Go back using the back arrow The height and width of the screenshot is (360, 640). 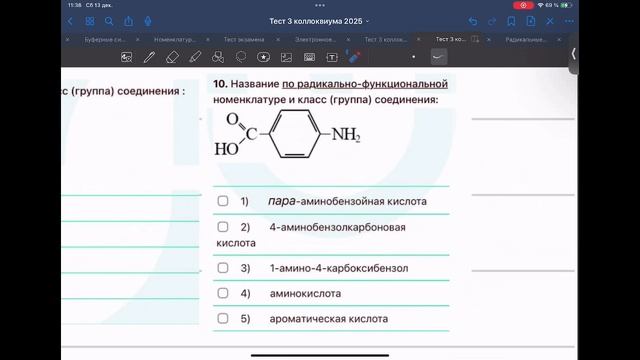[70, 21]
